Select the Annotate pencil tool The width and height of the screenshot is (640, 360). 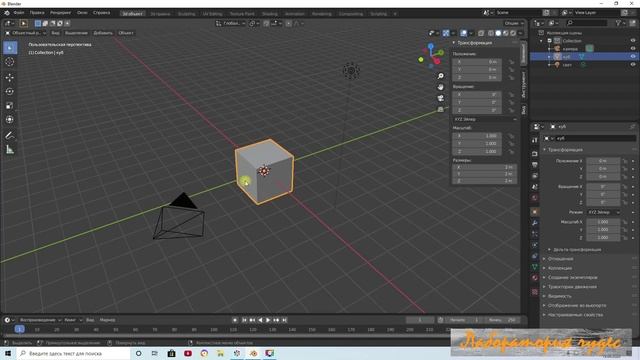click(x=10, y=136)
